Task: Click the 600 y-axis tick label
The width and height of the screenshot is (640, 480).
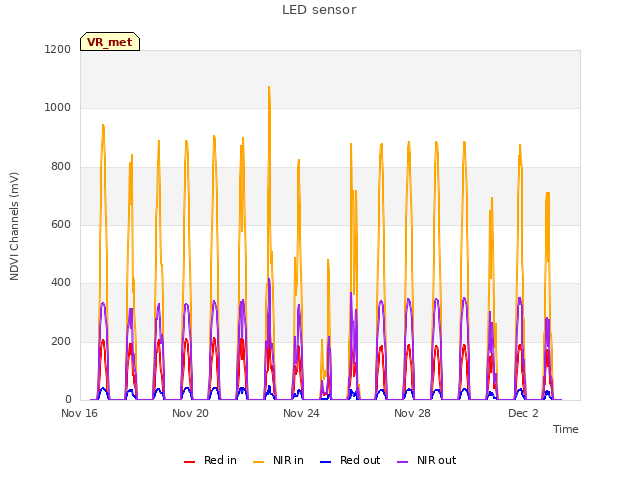Action: point(61,224)
